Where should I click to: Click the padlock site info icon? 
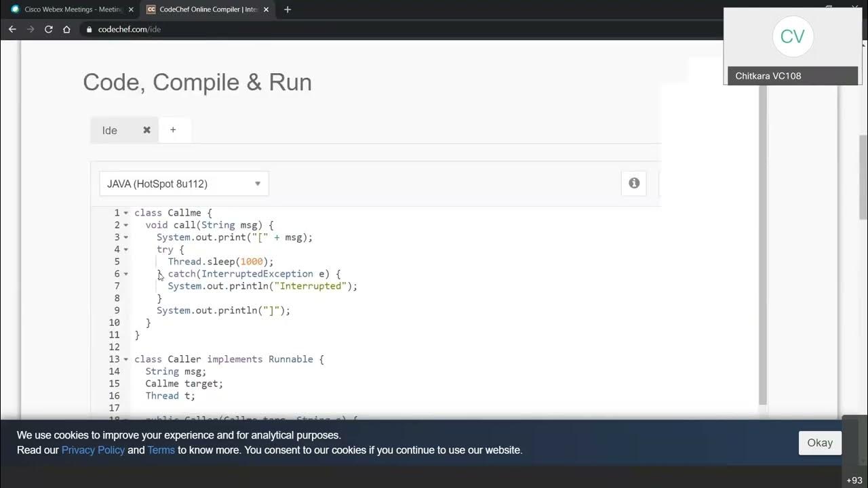coord(89,29)
